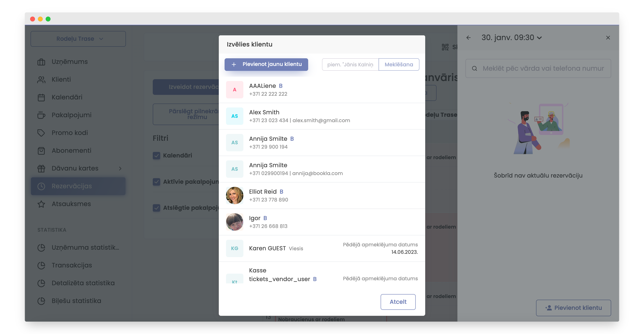Screen dimensions: 644x334
Task: Click the Atsauksmes star icon
Action: [x=41, y=204]
